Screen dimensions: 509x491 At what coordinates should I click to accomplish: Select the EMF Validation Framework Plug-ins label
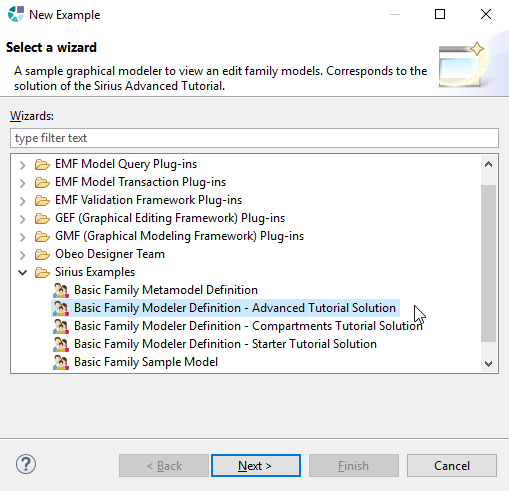click(x=148, y=200)
